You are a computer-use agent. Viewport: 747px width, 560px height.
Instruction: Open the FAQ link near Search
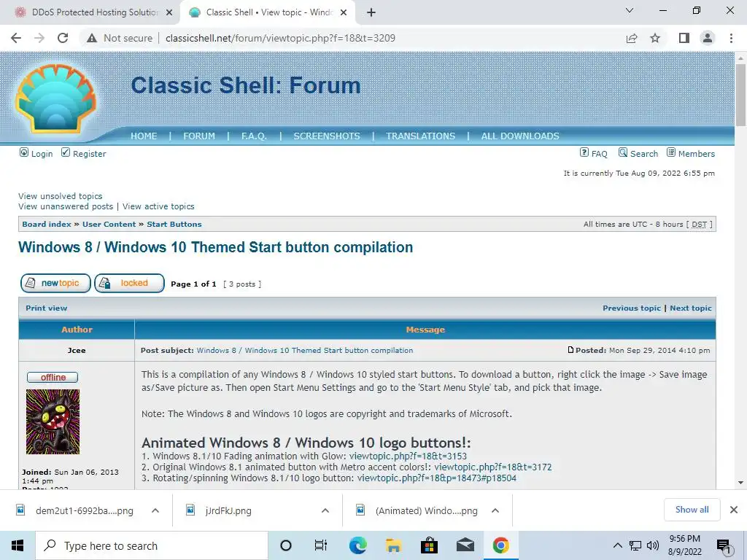[x=594, y=153]
